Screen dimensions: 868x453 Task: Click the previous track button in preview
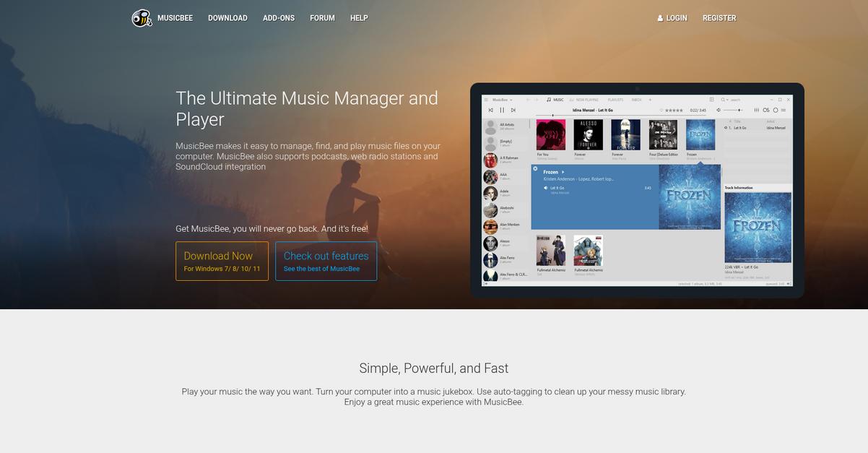click(491, 110)
